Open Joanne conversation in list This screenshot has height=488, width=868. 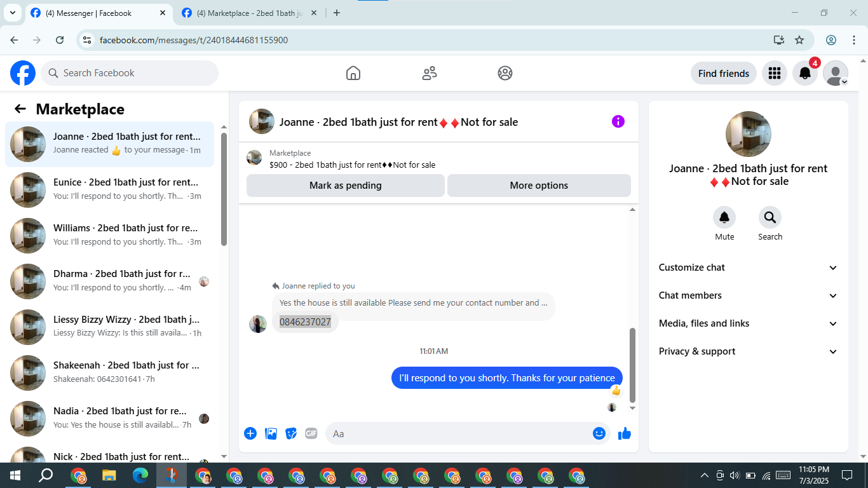click(x=110, y=144)
